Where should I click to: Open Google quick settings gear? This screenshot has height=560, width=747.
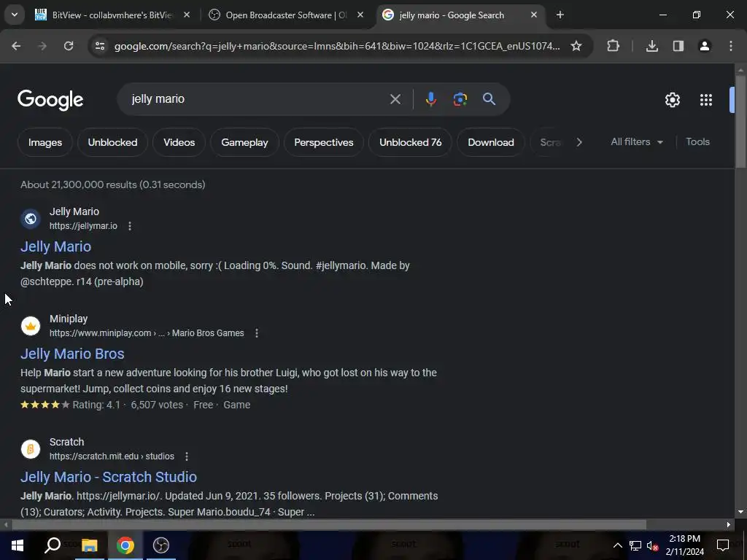click(x=673, y=99)
